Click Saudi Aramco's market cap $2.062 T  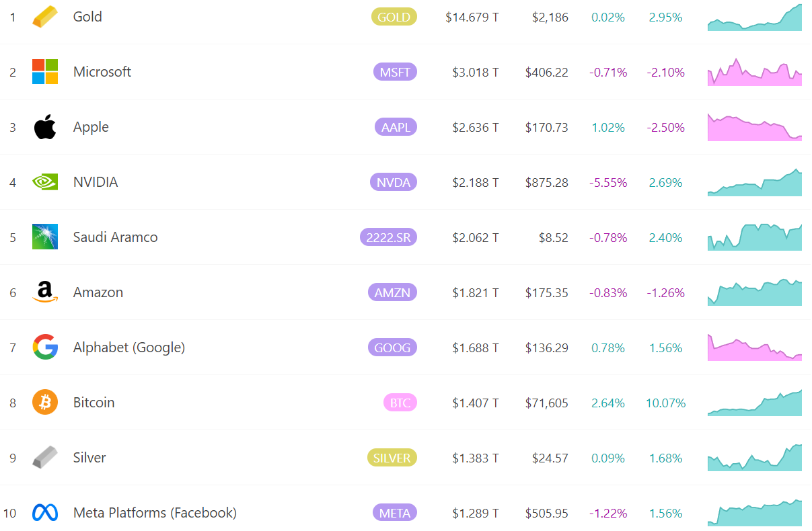pyautogui.click(x=476, y=238)
